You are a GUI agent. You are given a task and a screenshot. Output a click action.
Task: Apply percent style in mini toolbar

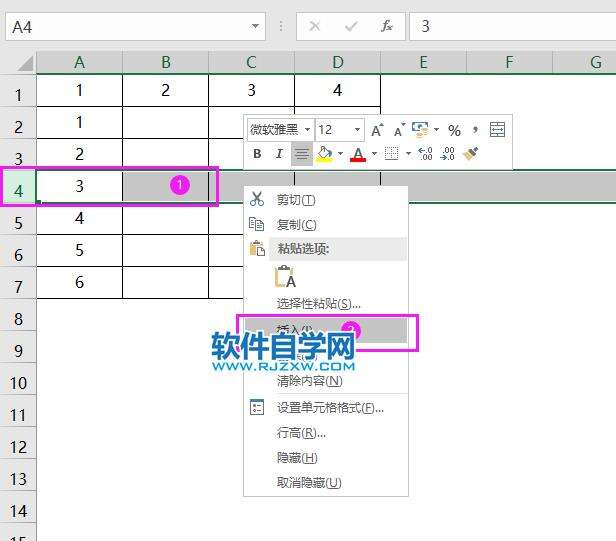(x=454, y=130)
